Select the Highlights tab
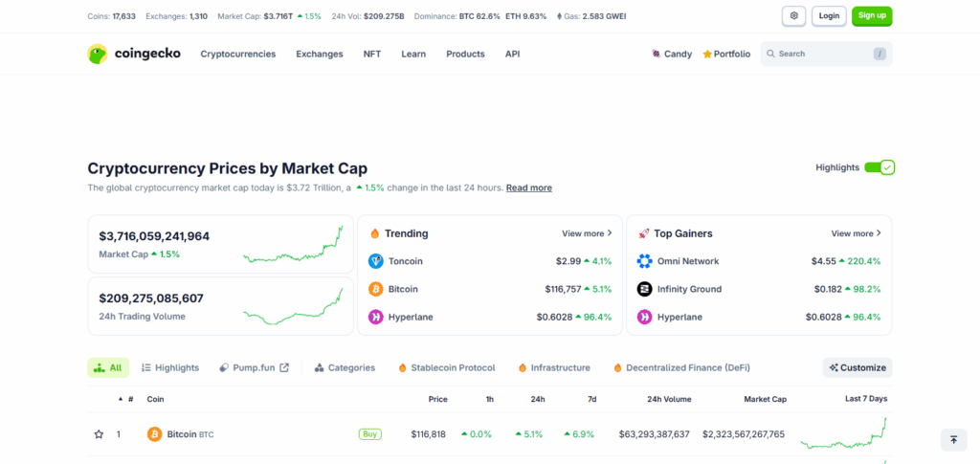 coord(170,367)
